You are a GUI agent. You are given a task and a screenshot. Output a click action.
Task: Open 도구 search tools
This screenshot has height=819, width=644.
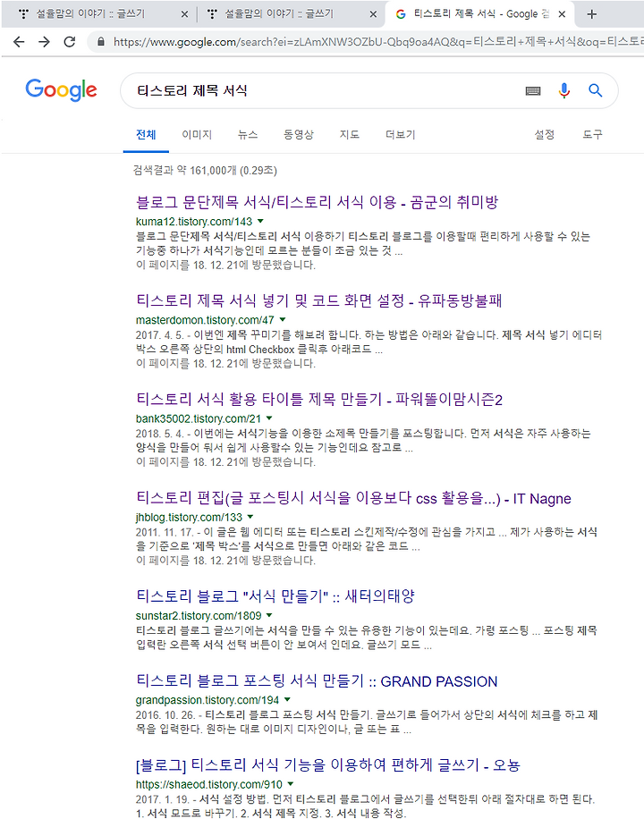point(592,135)
